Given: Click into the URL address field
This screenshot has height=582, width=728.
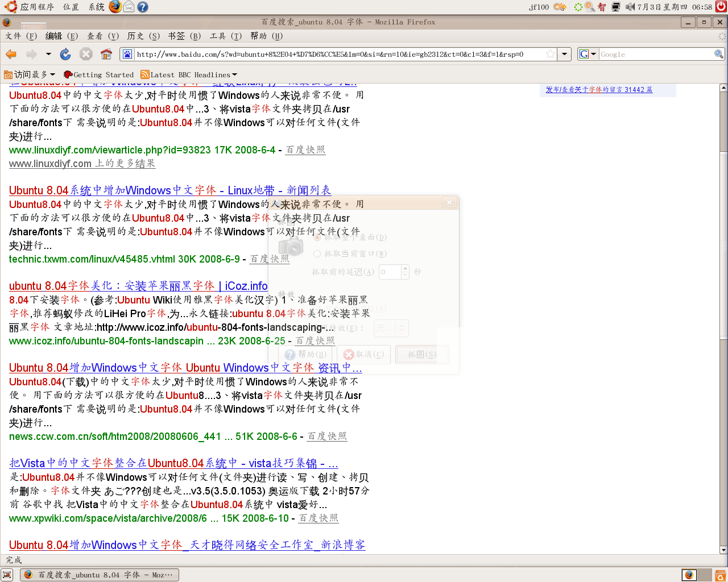Looking at the screenshot, I should pos(339,54).
